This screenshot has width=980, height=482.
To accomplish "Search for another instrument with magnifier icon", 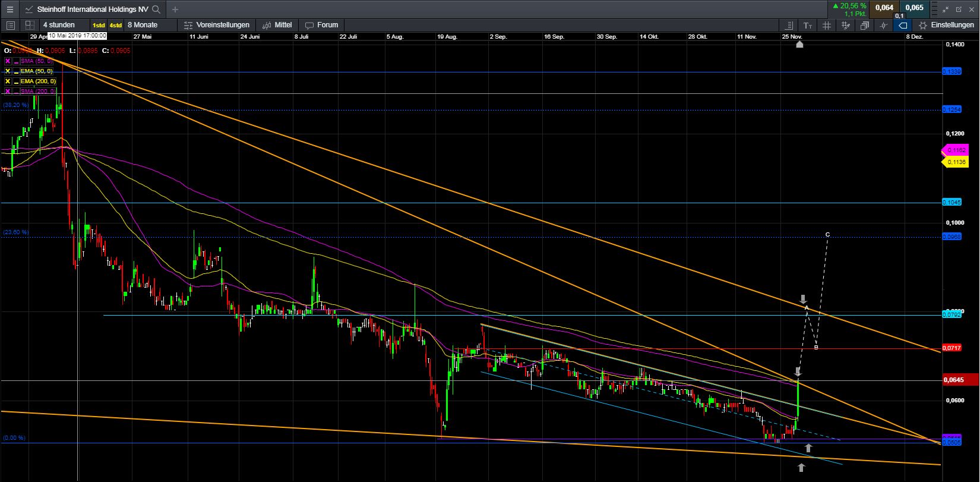I will (x=156, y=10).
